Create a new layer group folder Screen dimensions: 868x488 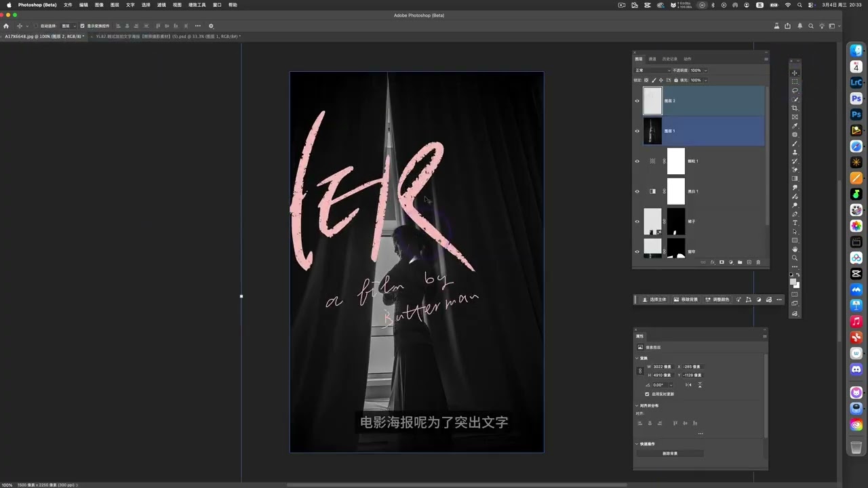coord(740,262)
